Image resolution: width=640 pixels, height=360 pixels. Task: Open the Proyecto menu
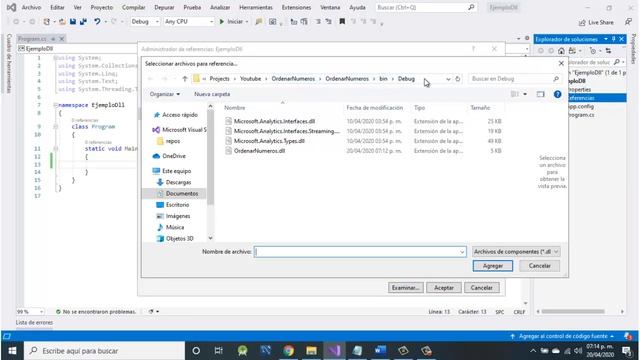[x=102, y=7]
